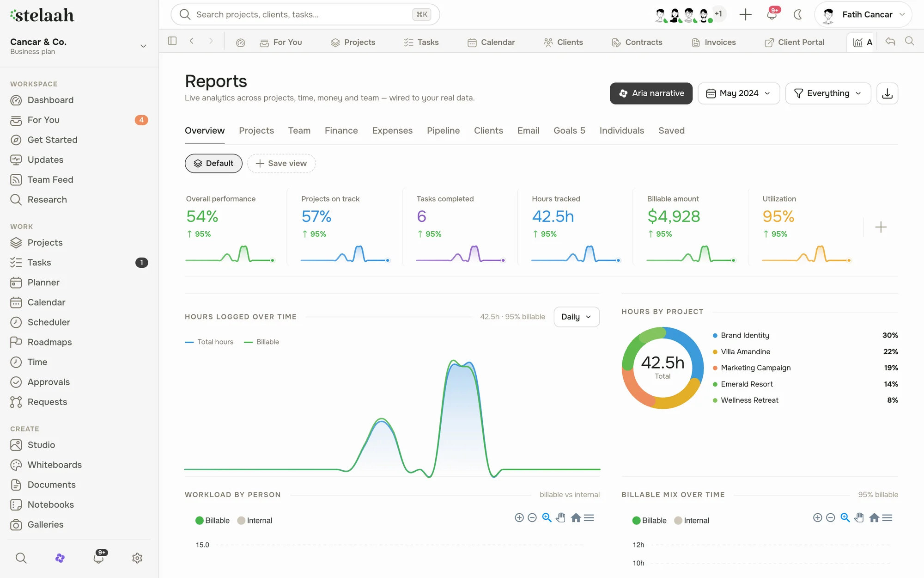
Task: Select the Default view chip
Action: pyautogui.click(x=213, y=163)
